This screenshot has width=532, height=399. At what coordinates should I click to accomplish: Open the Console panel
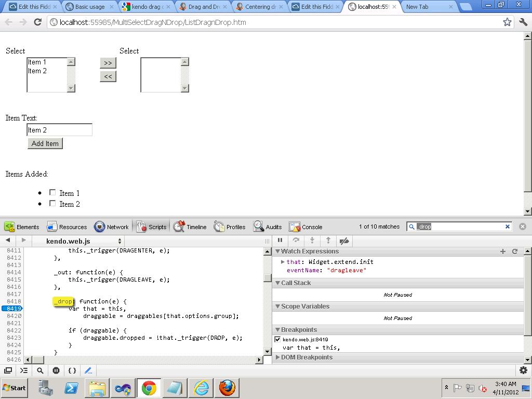(x=305, y=227)
